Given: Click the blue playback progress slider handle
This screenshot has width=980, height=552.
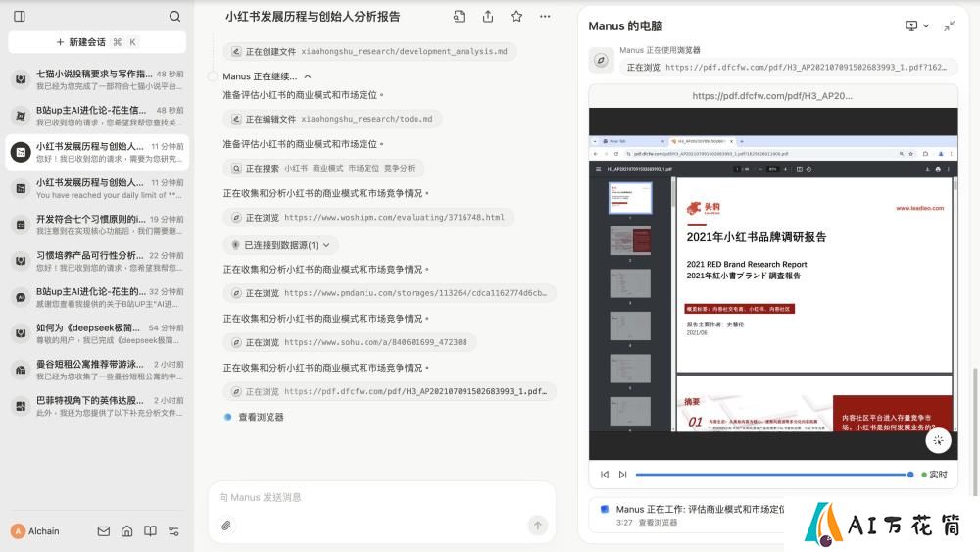Looking at the screenshot, I should pos(910,475).
